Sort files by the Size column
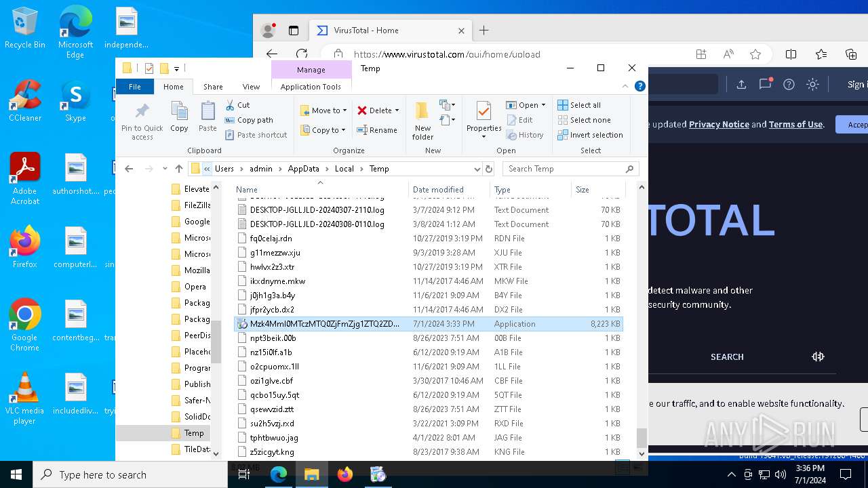 point(597,190)
